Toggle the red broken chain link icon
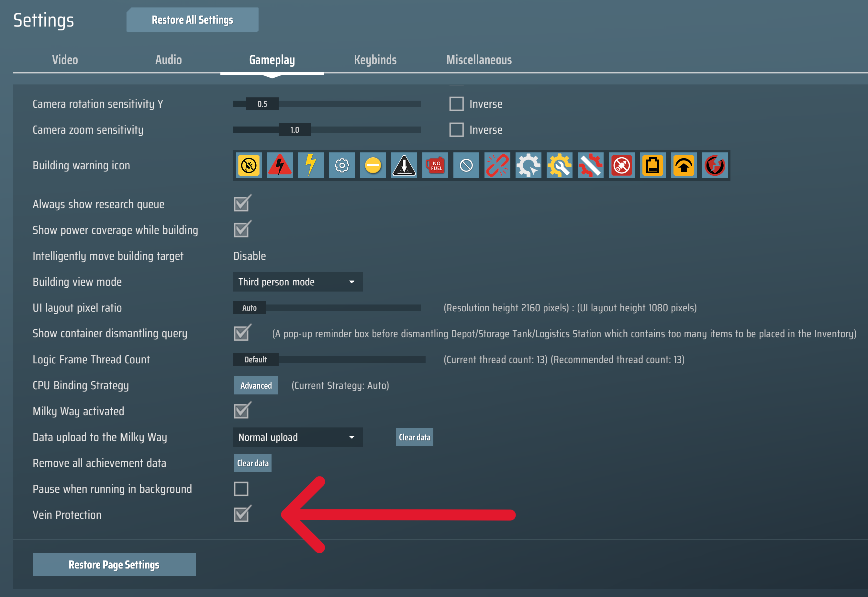This screenshot has height=597, width=868. (497, 165)
